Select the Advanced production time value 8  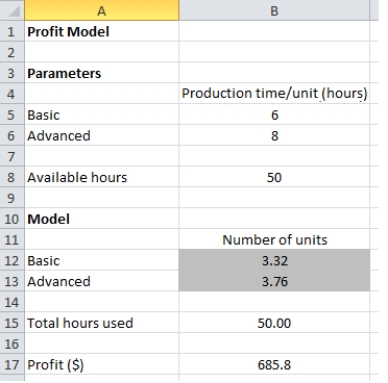tap(274, 135)
